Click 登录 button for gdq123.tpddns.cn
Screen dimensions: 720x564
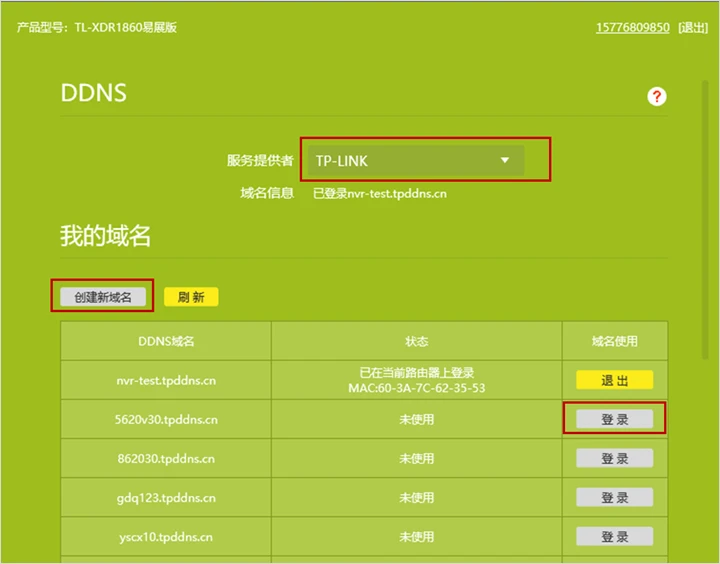(x=614, y=497)
